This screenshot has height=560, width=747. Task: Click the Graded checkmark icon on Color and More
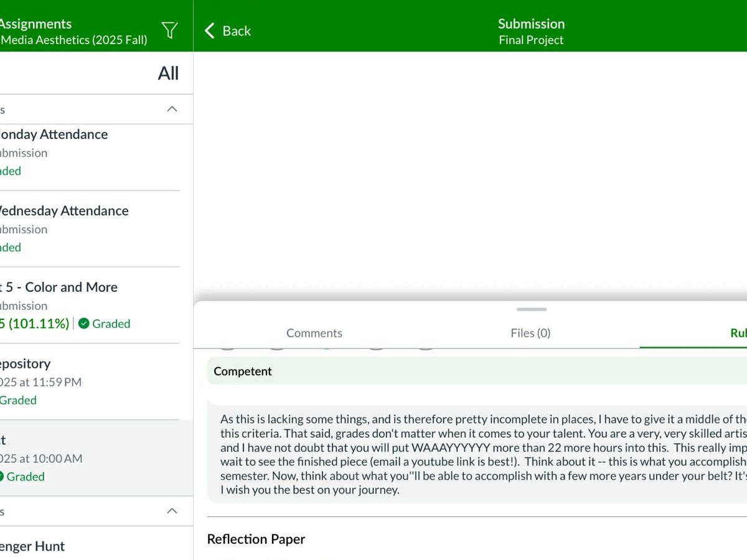click(x=83, y=324)
